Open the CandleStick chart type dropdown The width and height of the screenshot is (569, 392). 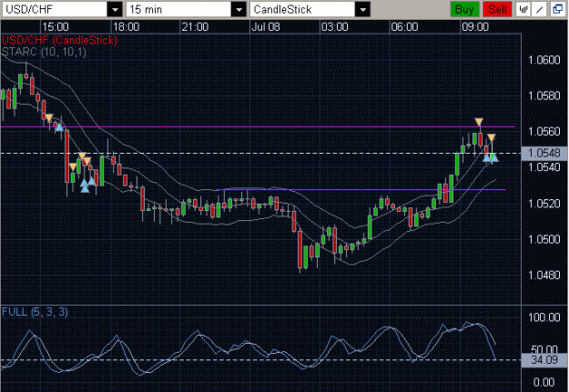tap(362, 9)
